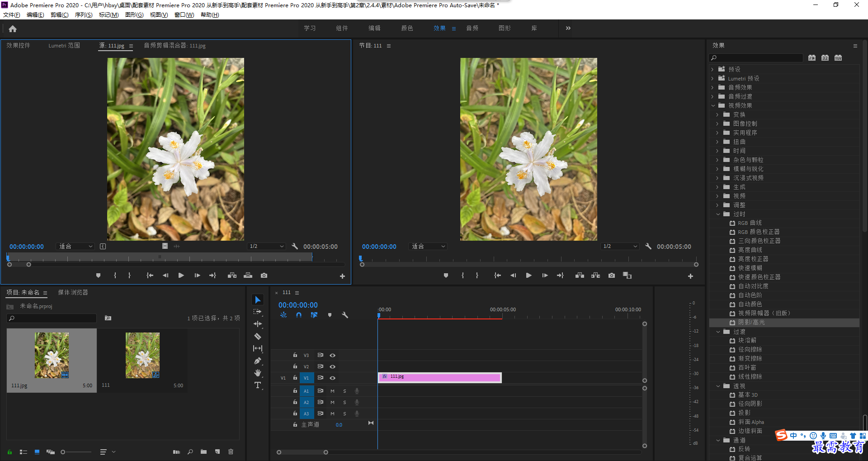The image size is (868, 461).
Task: Toggle Linked Selection in timeline
Action: tap(314, 315)
